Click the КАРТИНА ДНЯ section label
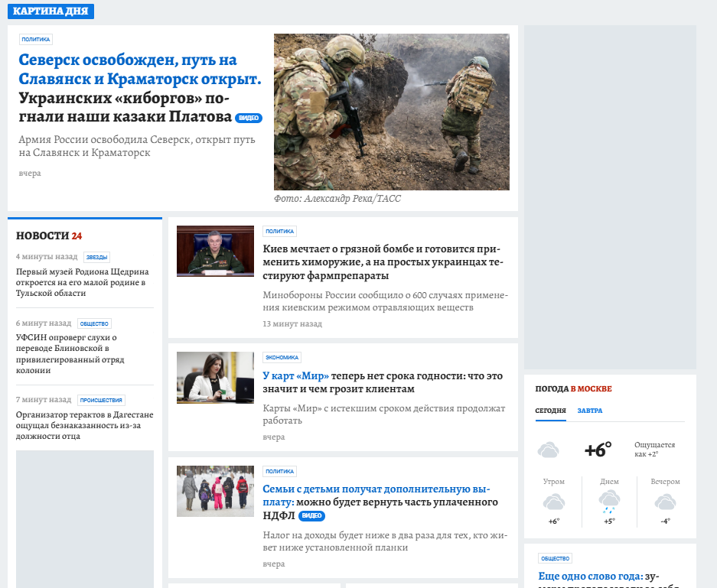 point(51,11)
